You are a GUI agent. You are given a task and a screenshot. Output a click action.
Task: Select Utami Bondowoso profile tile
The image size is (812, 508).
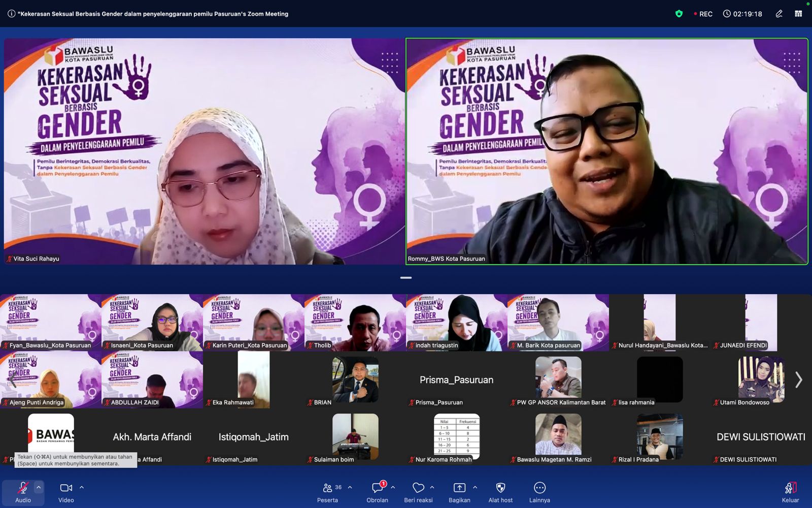click(761, 379)
